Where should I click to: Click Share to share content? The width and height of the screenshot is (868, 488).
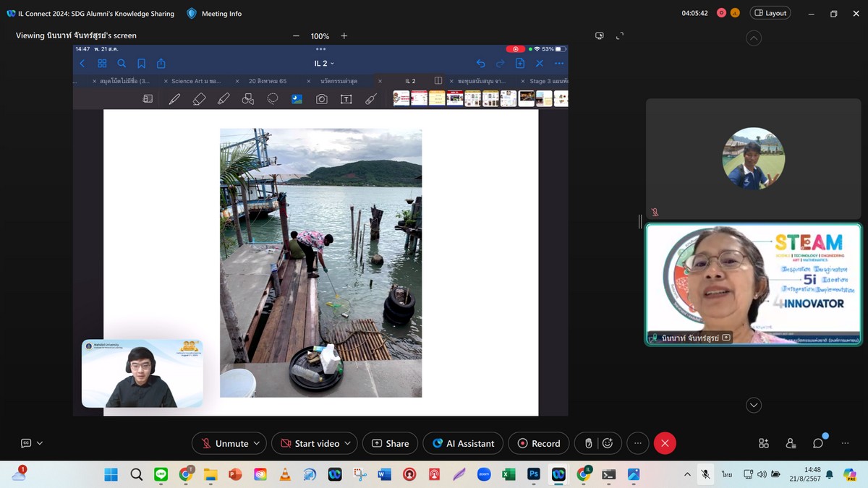pos(390,443)
